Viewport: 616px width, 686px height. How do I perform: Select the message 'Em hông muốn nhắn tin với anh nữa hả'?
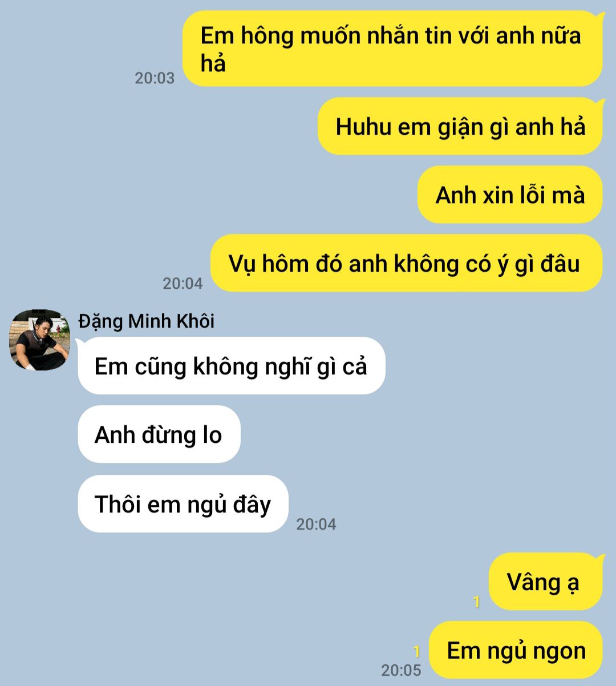[x=392, y=49]
